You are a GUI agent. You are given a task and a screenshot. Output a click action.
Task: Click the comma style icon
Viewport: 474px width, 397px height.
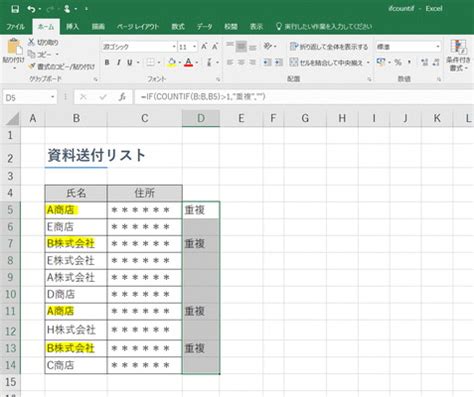(409, 62)
